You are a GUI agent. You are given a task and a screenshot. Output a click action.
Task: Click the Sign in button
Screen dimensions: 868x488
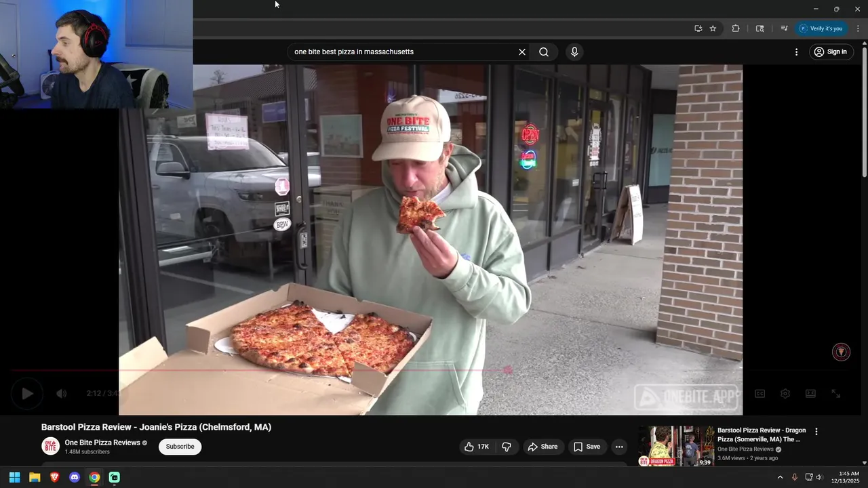pos(831,52)
